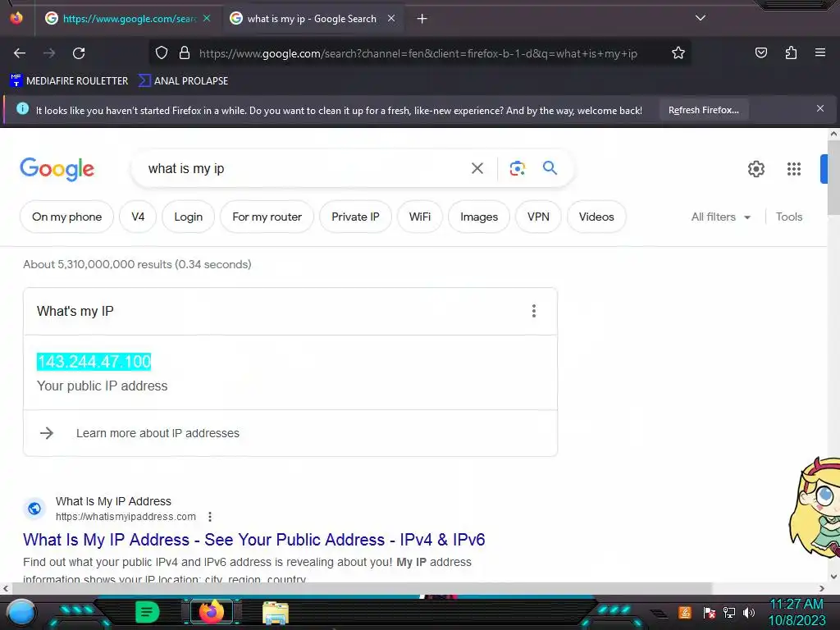840x630 pixels.
Task: Switch to the Images results
Action: click(x=479, y=217)
